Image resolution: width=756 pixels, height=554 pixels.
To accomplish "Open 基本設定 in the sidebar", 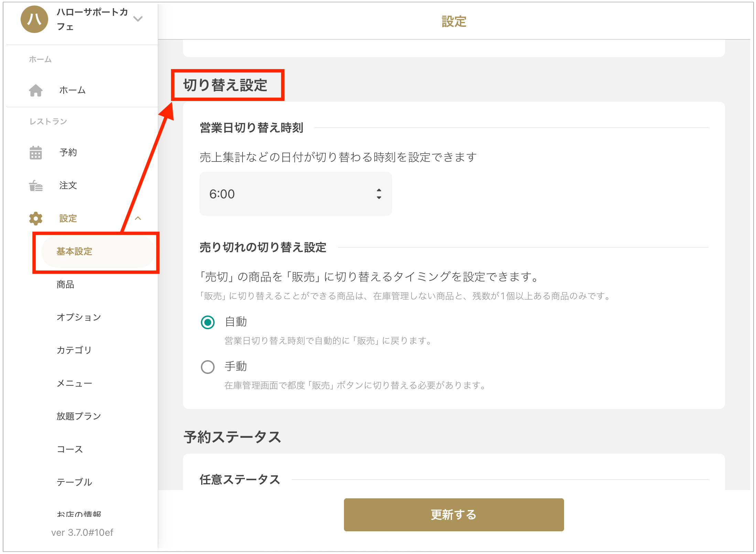I will 74,252.
